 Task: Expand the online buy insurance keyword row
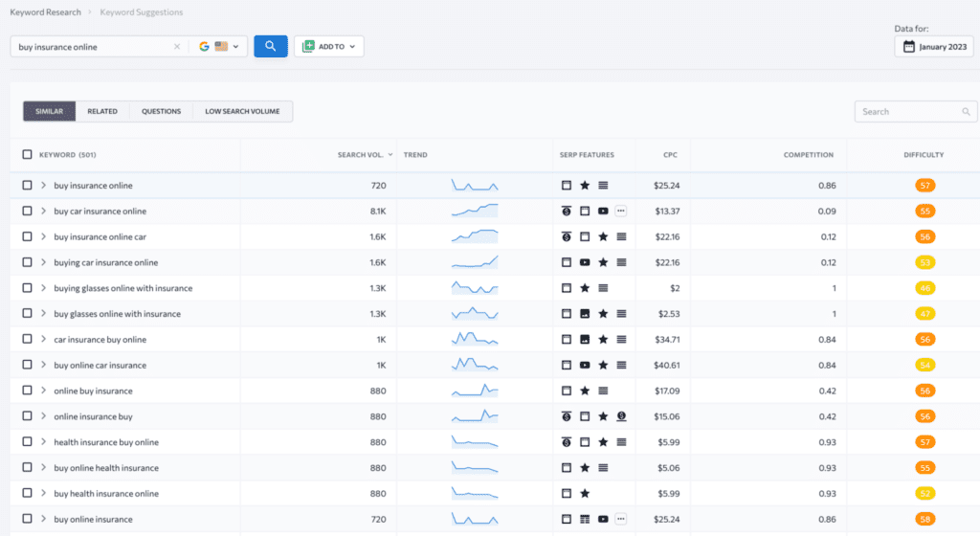tap(43, 391)
